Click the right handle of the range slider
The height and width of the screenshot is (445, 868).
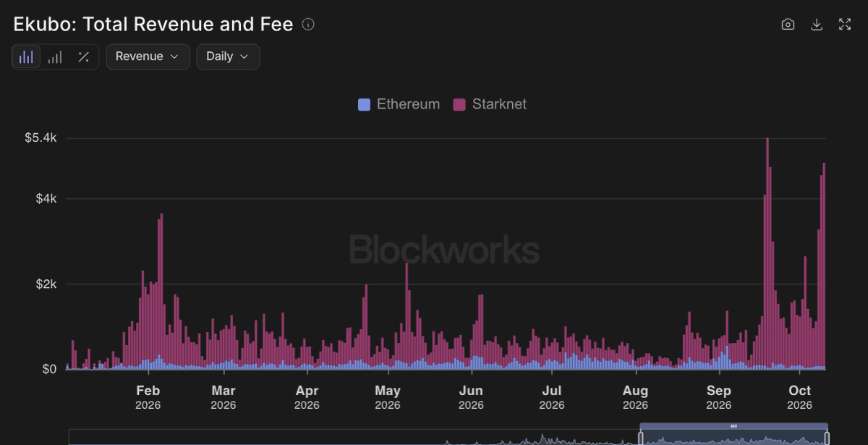[827, 438]
